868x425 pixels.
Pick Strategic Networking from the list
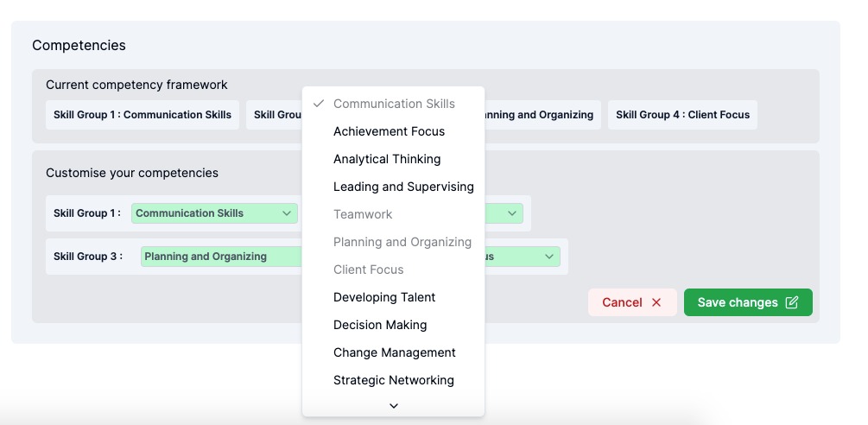coord(393,380)
